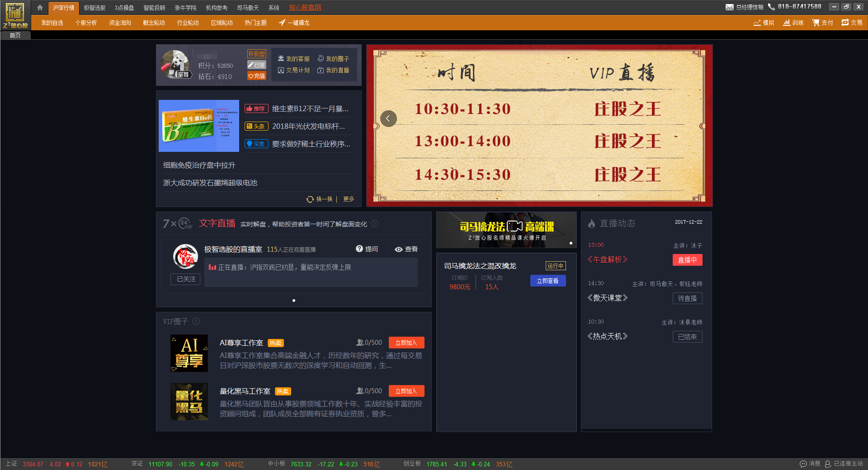868x470 pixels.
Task: Expand 文字直播 section via arrow
Action: point(375,224)
